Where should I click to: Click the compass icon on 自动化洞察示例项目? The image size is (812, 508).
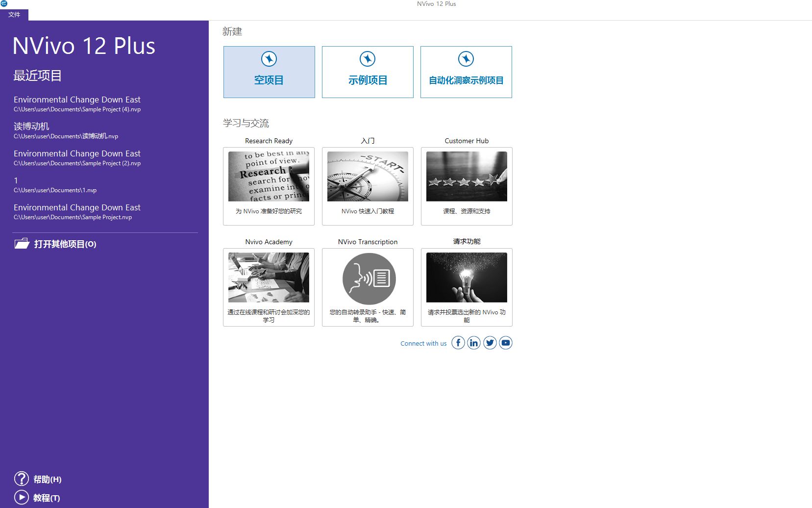[466, 59]
